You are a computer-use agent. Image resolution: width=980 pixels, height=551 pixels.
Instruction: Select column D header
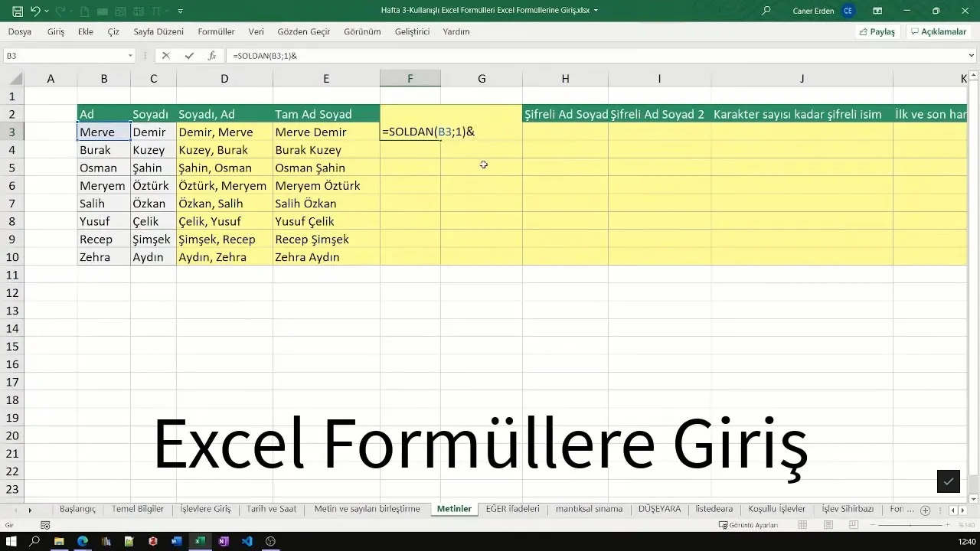224,79
